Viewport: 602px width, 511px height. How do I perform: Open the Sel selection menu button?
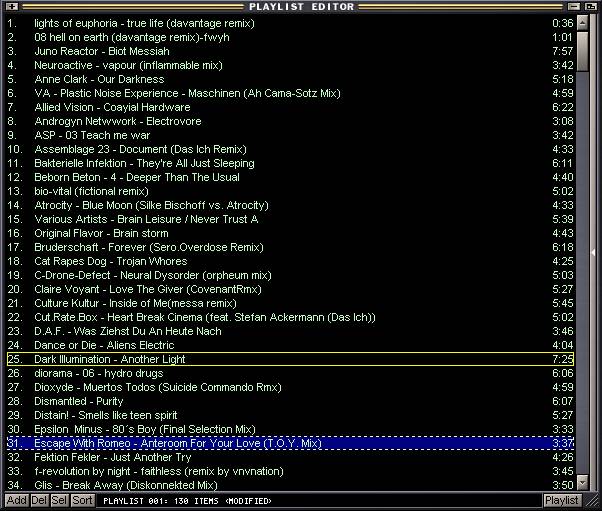(59, 500)
